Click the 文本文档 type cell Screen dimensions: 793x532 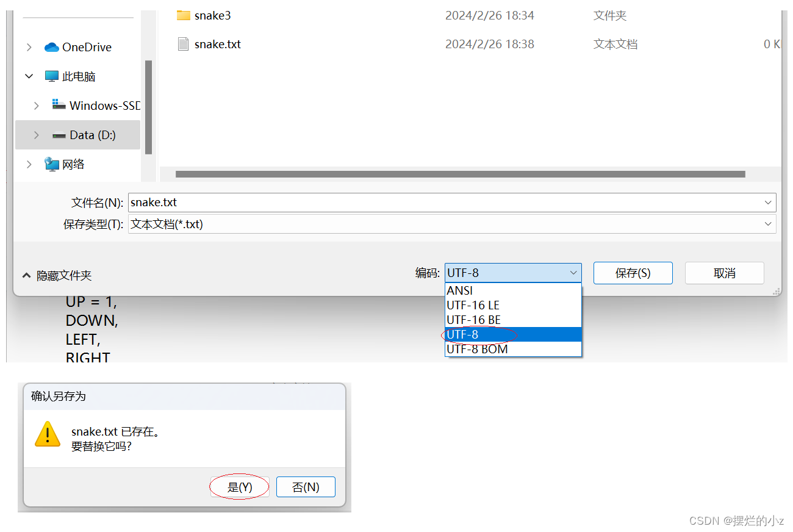pyautogui.click(x=615, y=44)
